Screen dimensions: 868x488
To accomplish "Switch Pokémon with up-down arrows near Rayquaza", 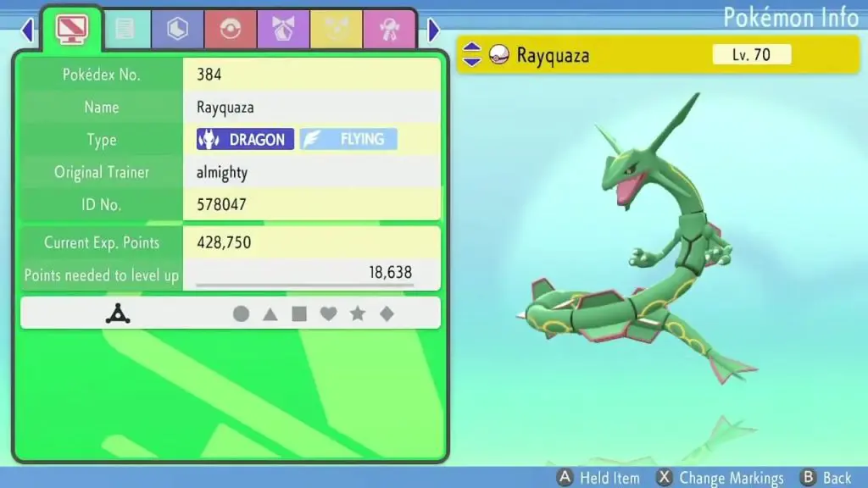I will pyautogui.click(x=472, y=56).
